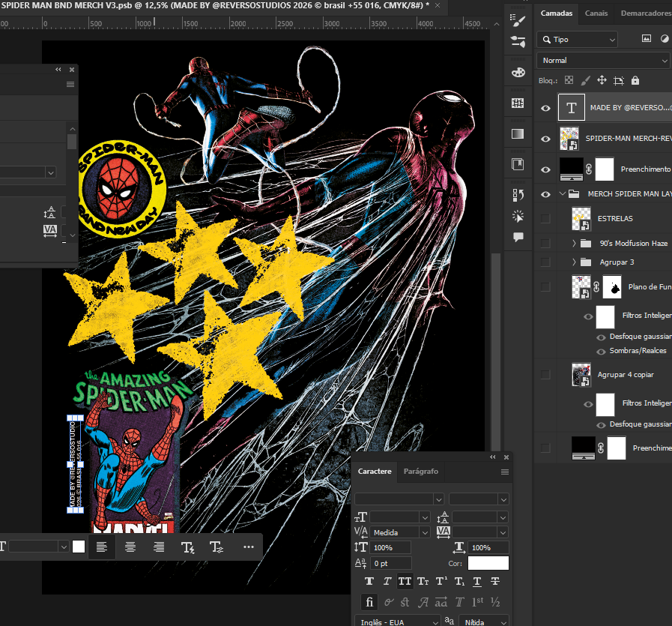This screenshot has height=626, width=672.
Task: Open the Libraries panel icon
Action: (518, 164)
